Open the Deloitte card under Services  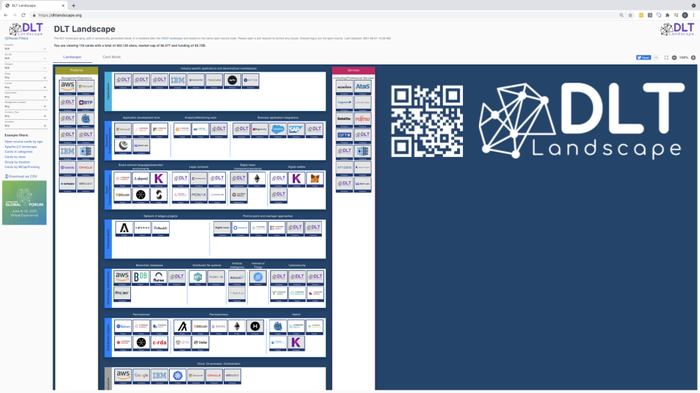click(x=344, y=119)
